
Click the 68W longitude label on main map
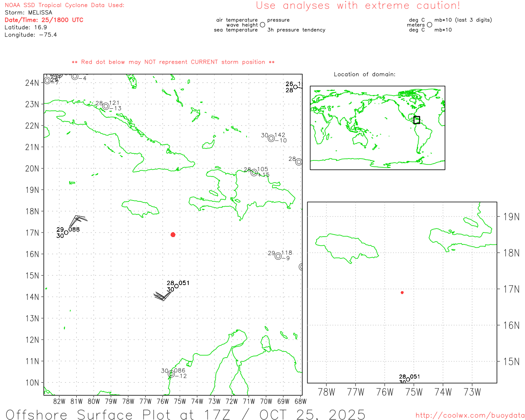[x=301, y=402]
